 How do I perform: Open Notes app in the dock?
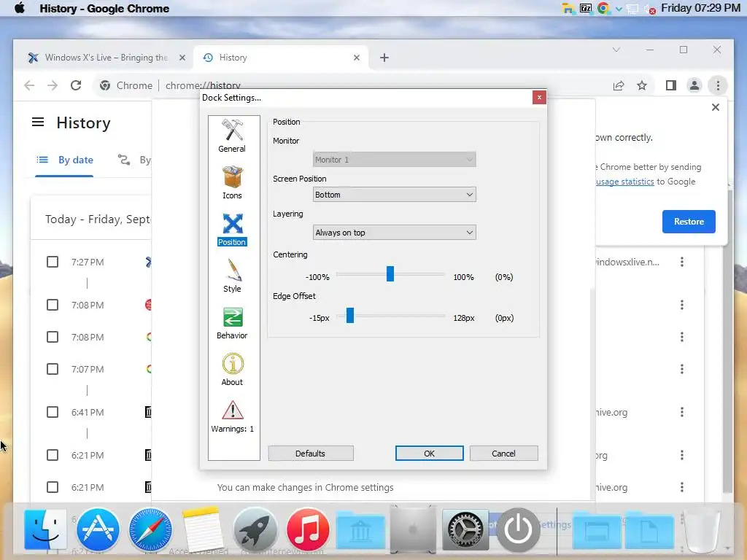tap(203, 529)
